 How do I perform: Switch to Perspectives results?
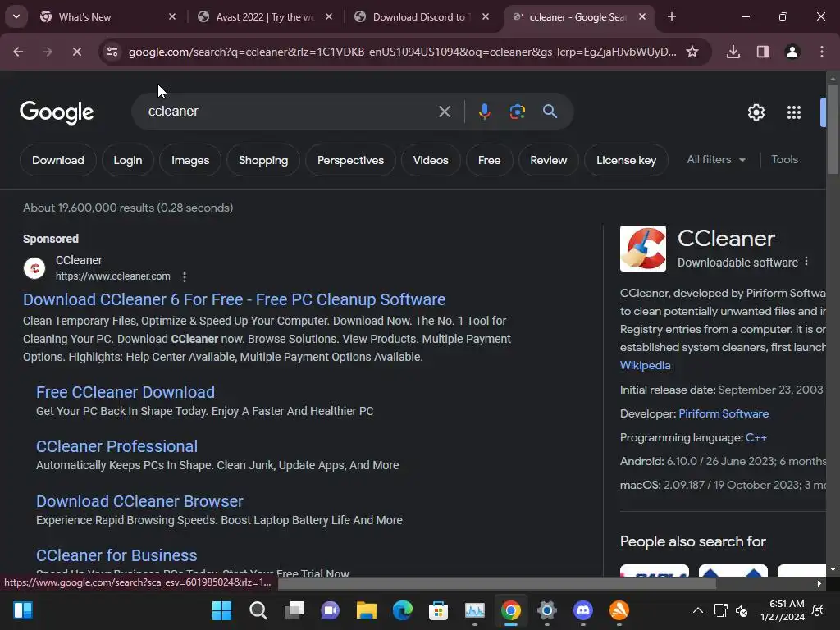click(x=350, y=160)
